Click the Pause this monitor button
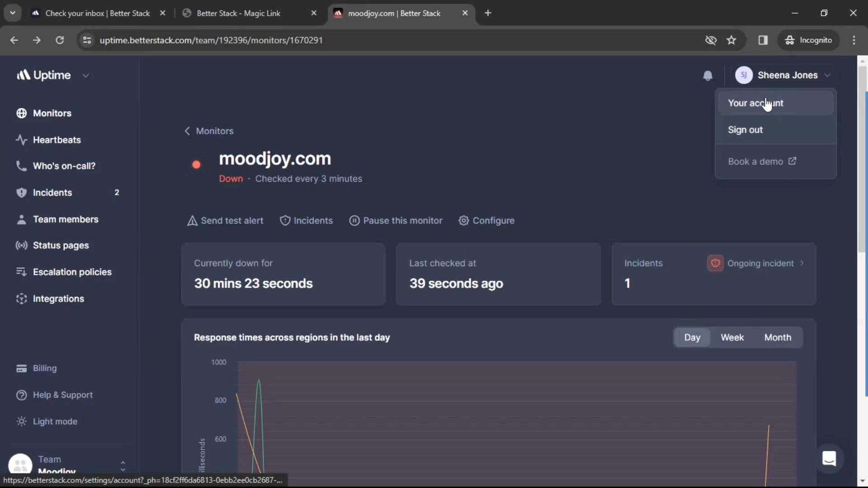 pyautogui.click(x=395, y=221)
